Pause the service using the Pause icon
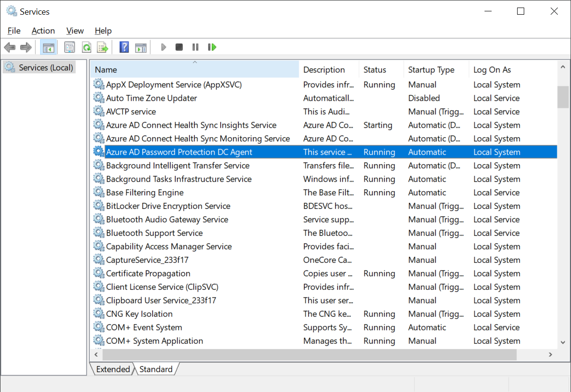Viewport: 571px width, 392px height. coord(195,47)
